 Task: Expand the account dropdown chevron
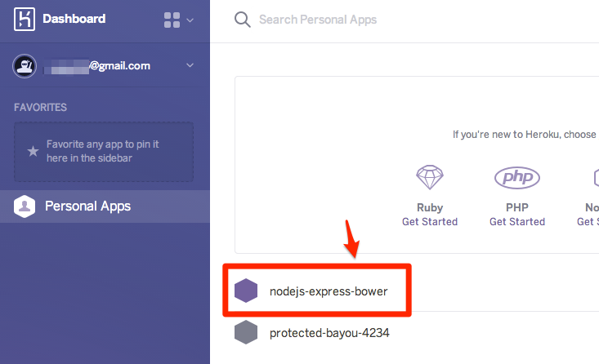(x=190, y=65)
